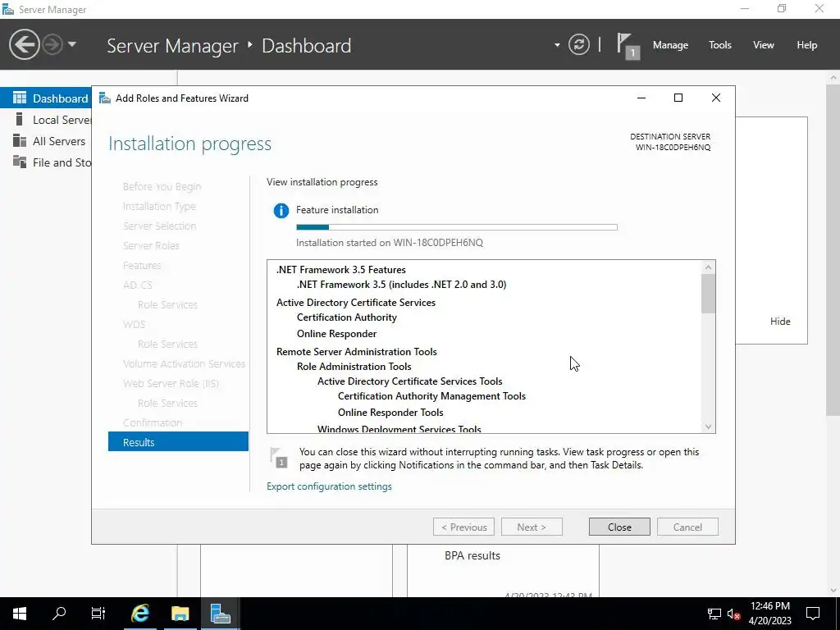Click the muted volume tray icon
Screen dimensions: 840x630
tap(734, 614)
